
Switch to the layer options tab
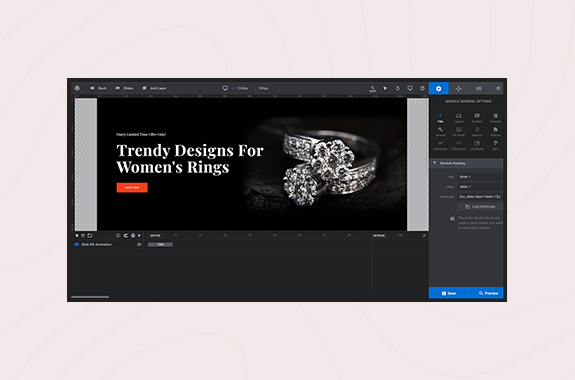(x=498, y=88)
